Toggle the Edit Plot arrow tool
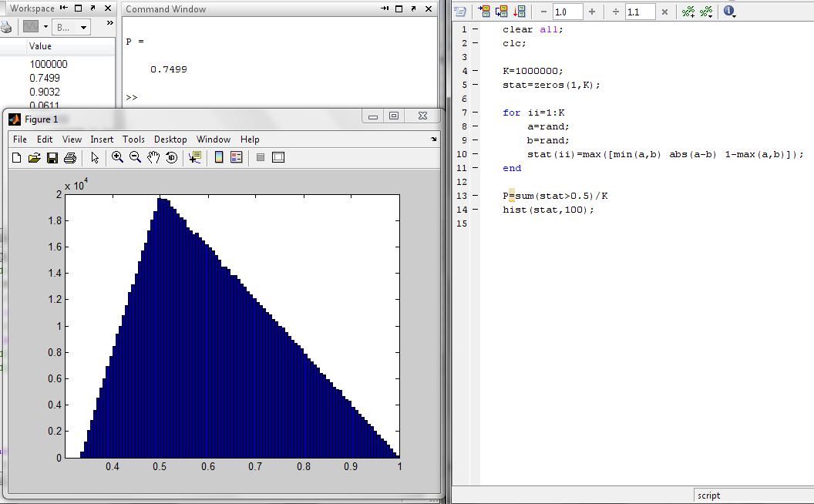 pos(95,157)
